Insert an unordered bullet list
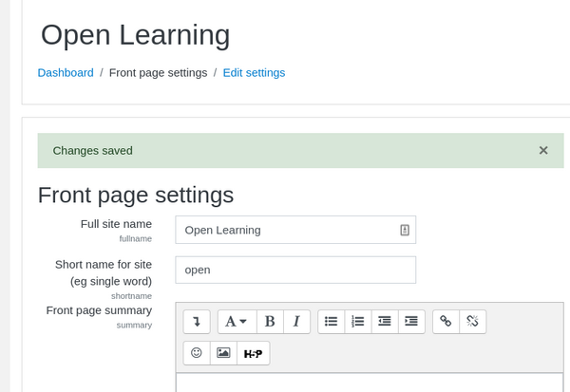 (x=331, y=322)
